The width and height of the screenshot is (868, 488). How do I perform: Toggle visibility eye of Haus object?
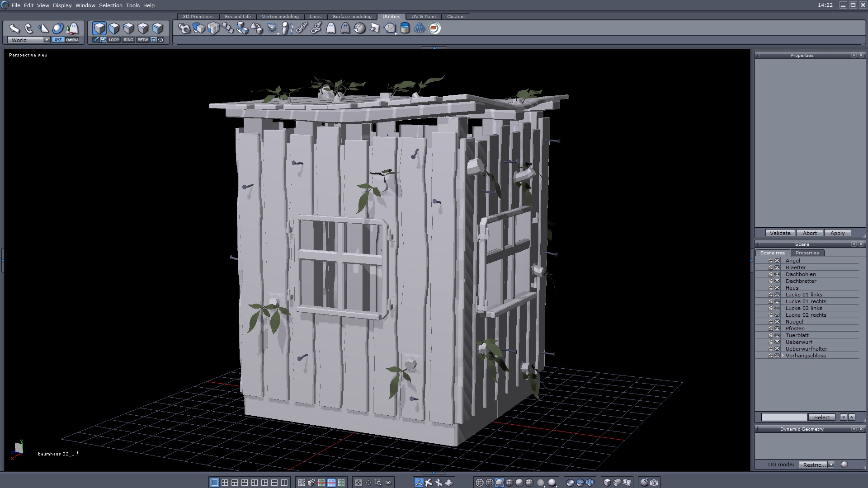pyautogui.click(x=777, y=288)
